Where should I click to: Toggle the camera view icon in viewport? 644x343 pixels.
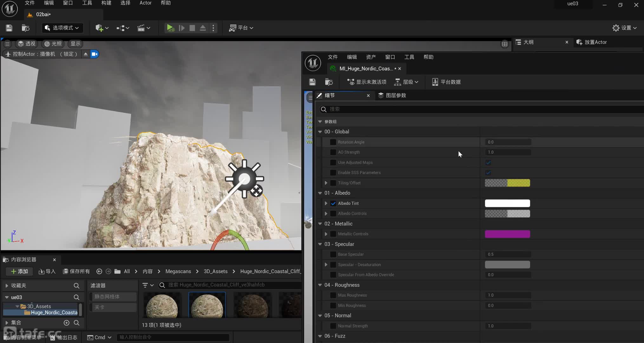click(x=95, y=54)
